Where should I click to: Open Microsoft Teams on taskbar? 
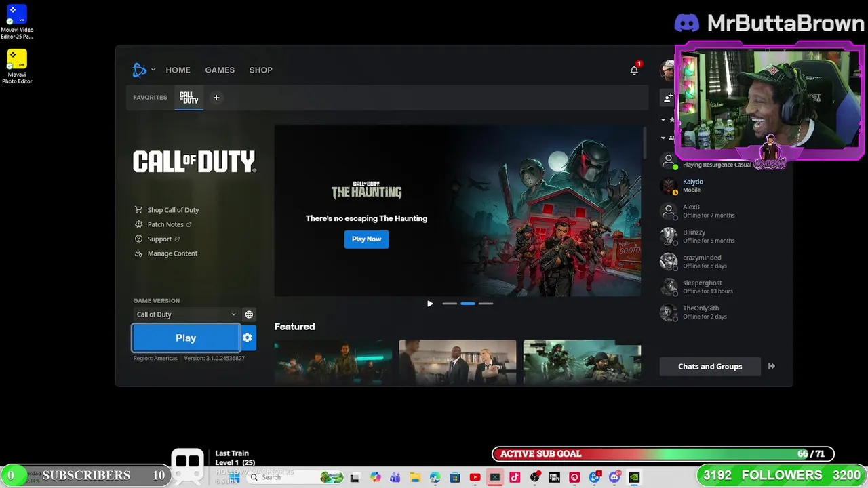click(x=395, y=477)
